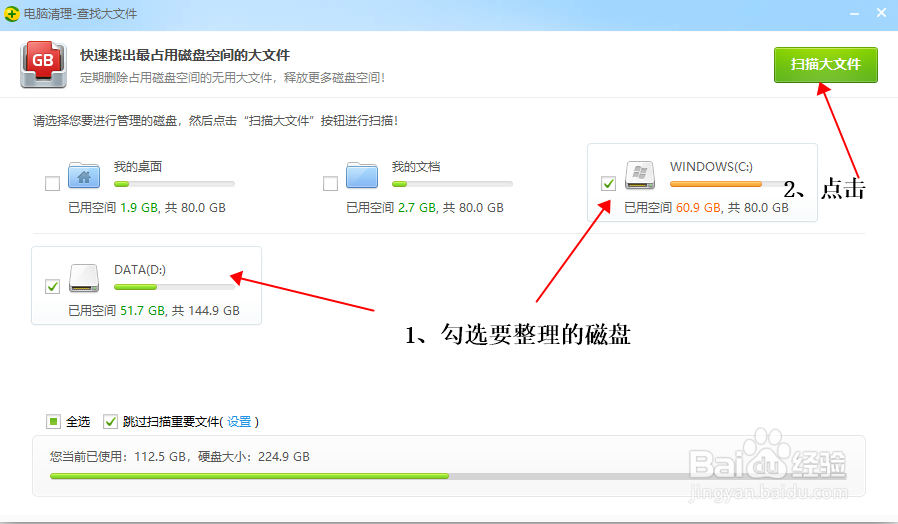Click the text 已用空间 60.9 GB, 共 80.0 GB
Viewport: 898px width, 524px height.
[x=707, y=208]
